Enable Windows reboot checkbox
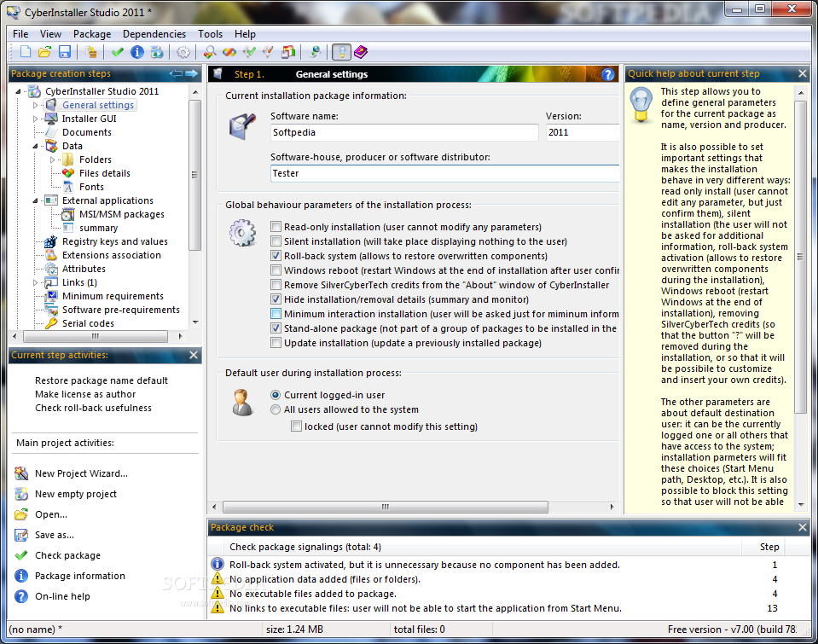The image size is (818, 644). point(276,270)
